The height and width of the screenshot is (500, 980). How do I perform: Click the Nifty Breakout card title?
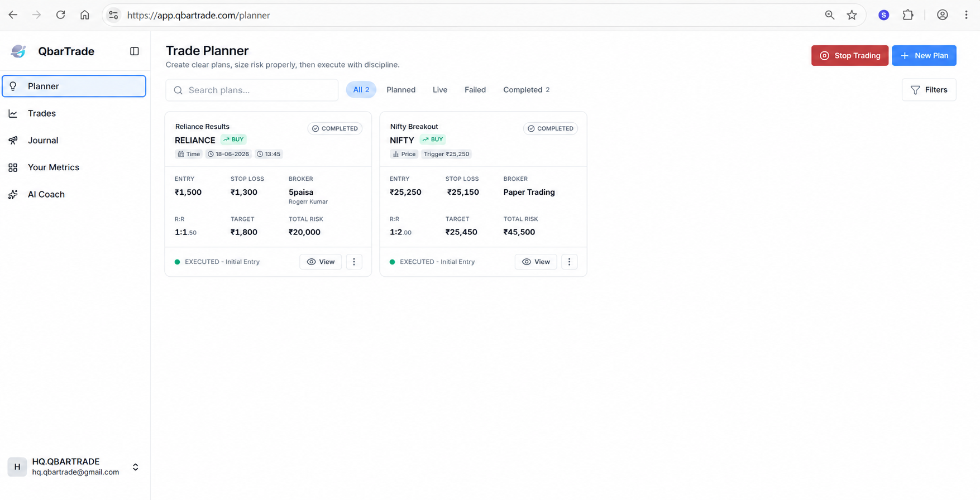(x=414, y=127)
